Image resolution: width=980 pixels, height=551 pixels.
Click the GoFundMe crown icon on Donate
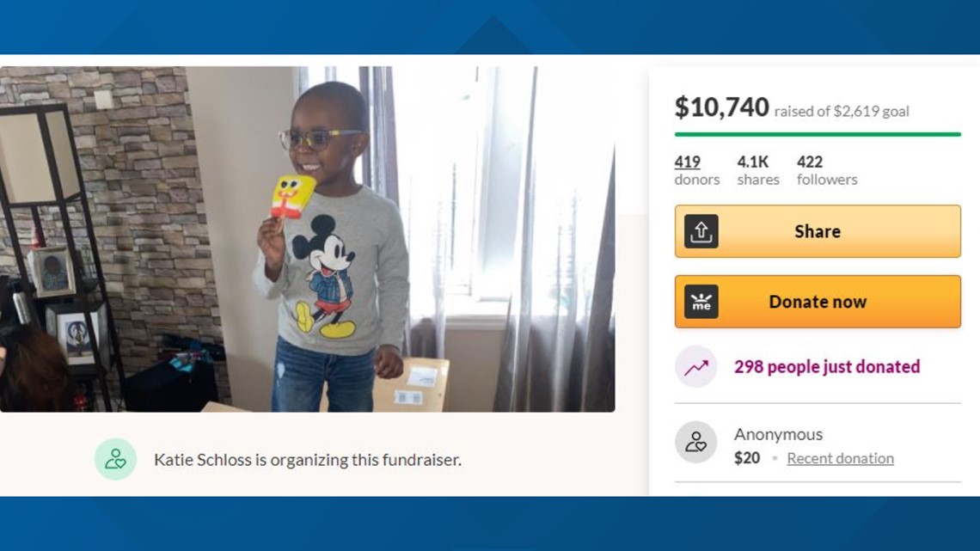click(x=701, y=302)
